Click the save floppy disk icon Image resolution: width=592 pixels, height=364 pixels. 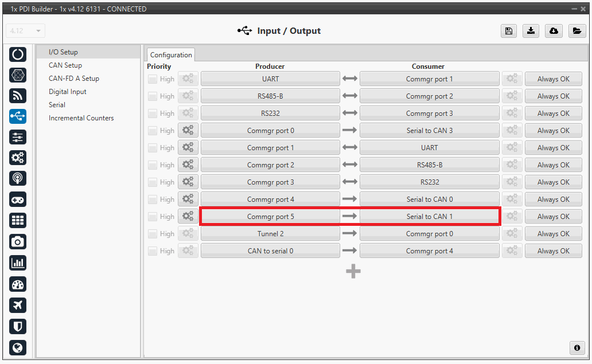pyautogui.click(x=508, y=31)
